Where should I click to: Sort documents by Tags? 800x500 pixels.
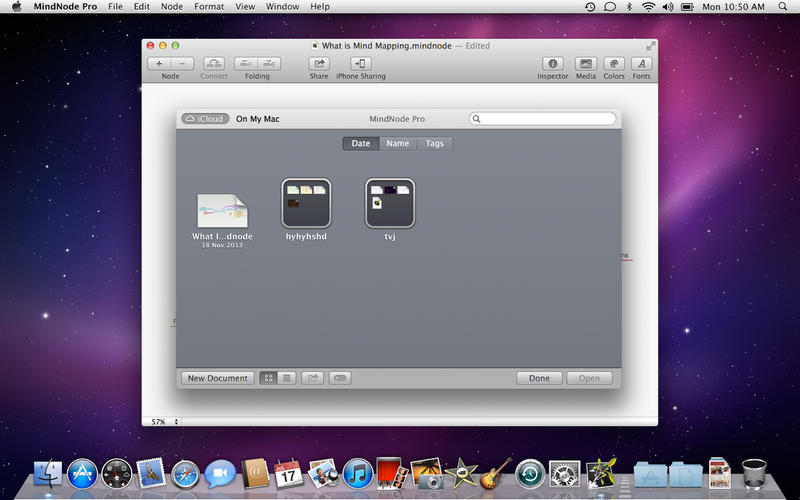(434, 143)
